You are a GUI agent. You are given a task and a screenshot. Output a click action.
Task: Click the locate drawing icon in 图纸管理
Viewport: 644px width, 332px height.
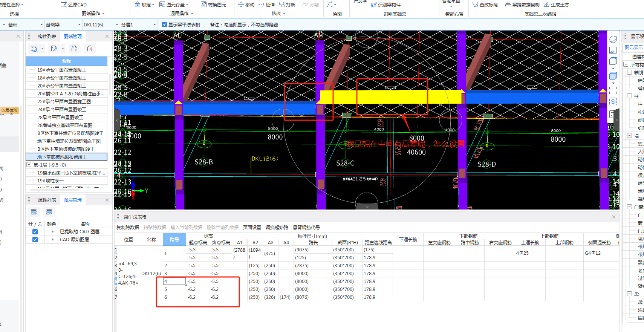74,49
